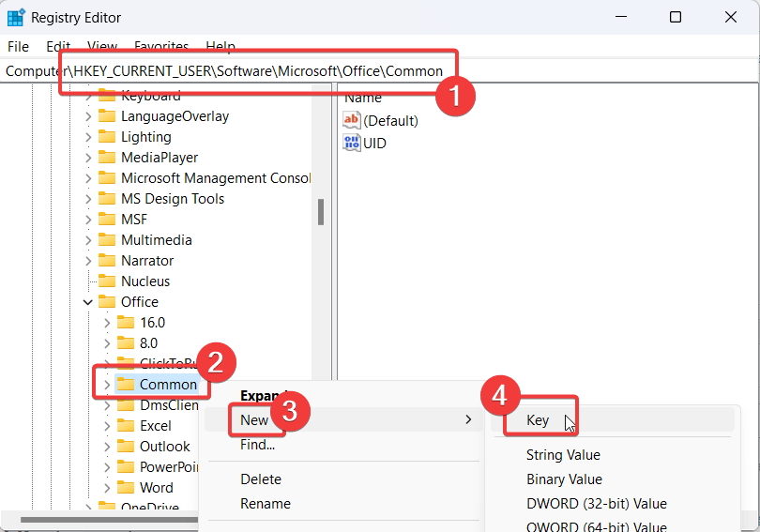Click the Narrator folder icon
The image size is (760, 532).
(107, 261)
